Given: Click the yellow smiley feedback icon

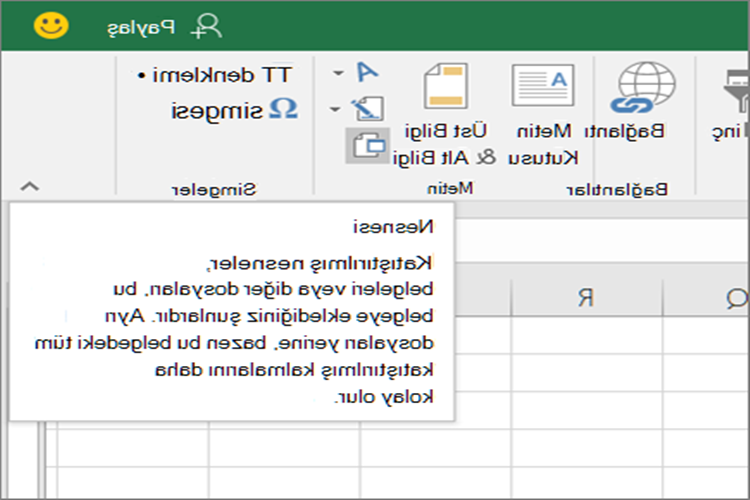Looking at the screenshot, I should click(x=51, y=25).
